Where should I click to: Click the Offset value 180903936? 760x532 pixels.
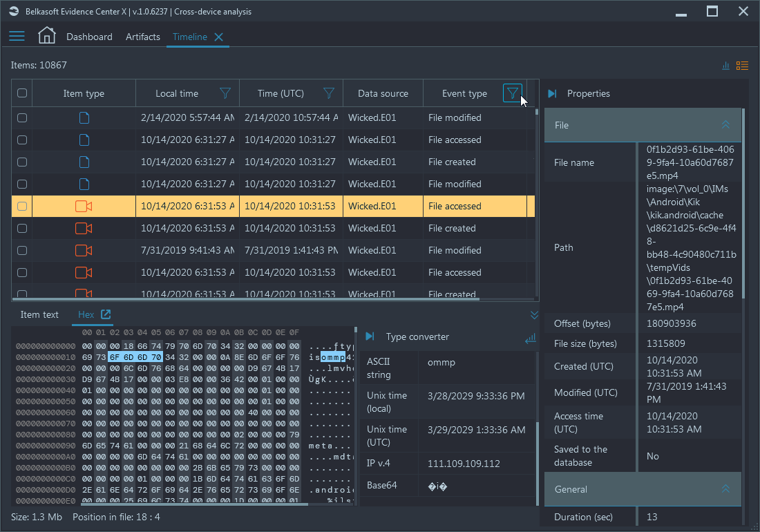tap(672, 323)
